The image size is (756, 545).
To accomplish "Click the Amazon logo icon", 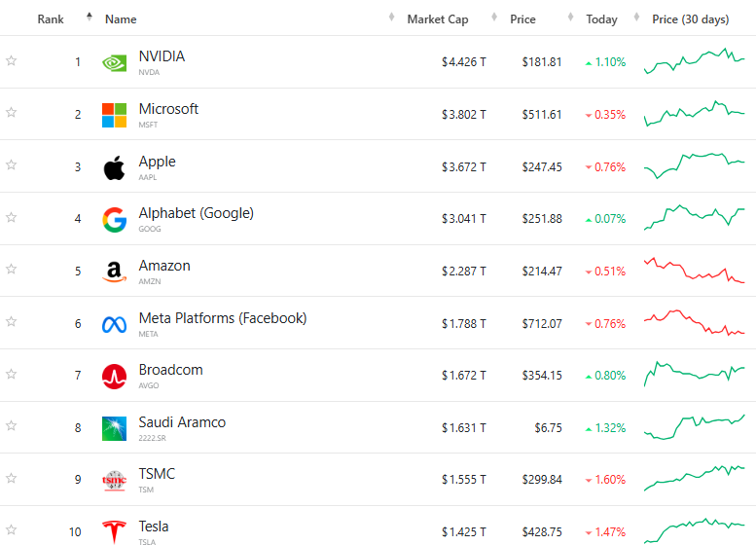I will 114,272.
